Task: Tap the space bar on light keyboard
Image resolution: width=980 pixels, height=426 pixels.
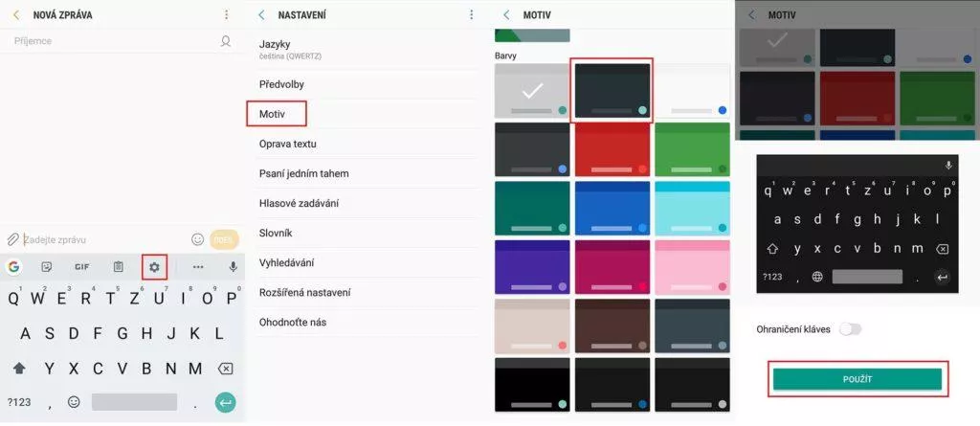Action: [134, 402]
